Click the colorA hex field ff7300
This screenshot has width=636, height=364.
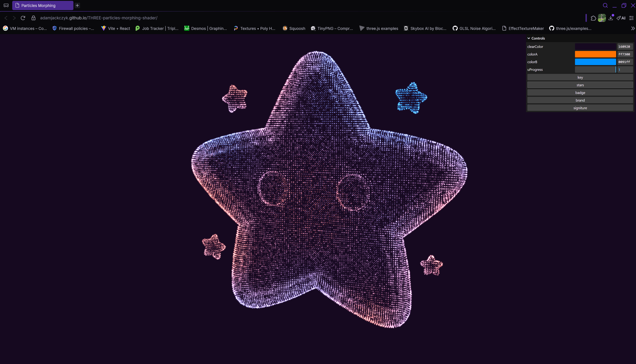pyautogui.click(x=625, y=54)
